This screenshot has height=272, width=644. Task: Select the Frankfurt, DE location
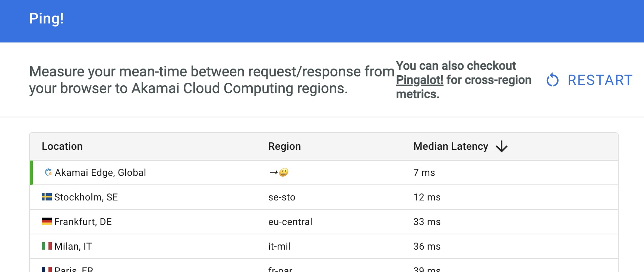tap(83, 222)
